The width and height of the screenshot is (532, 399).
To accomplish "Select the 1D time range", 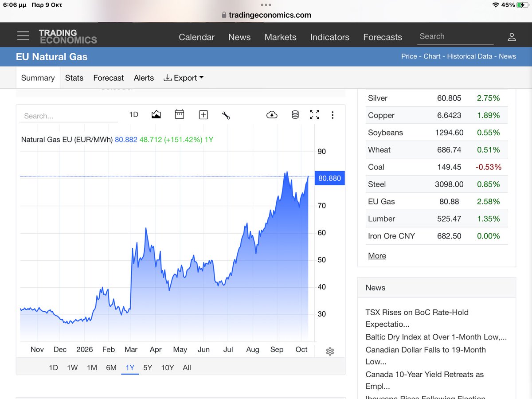I will (53, 368).
